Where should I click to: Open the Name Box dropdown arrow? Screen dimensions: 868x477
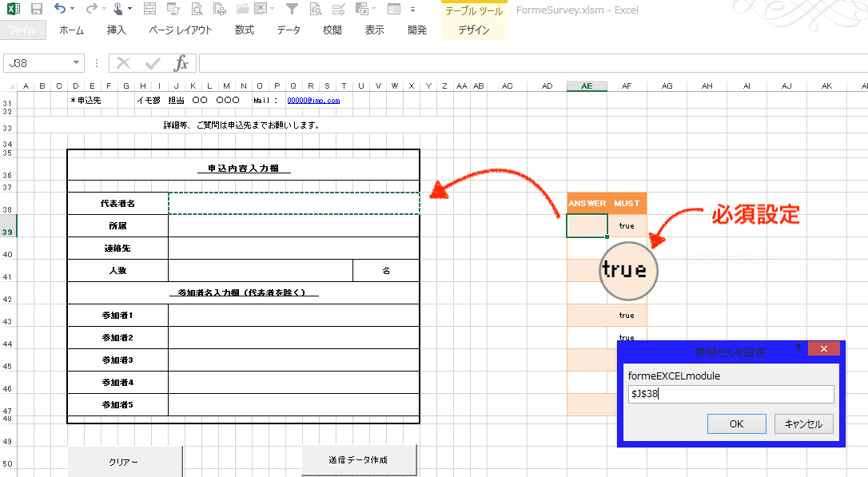pos(77,63)
